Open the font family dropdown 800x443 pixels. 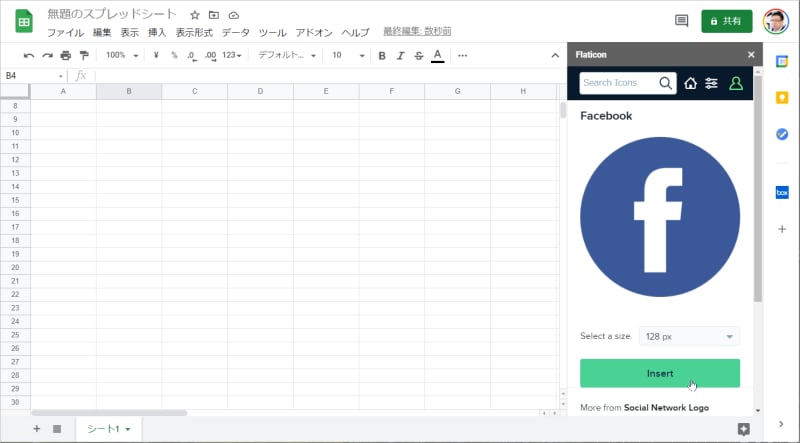[x=287, y=55]
